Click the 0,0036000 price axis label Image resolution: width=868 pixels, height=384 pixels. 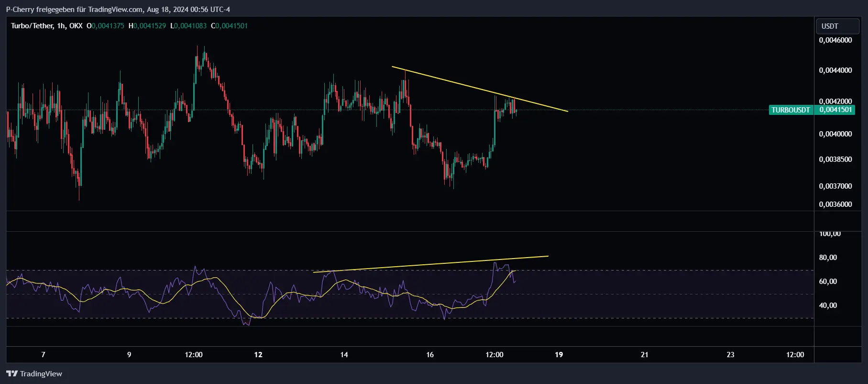coord(835,204)
